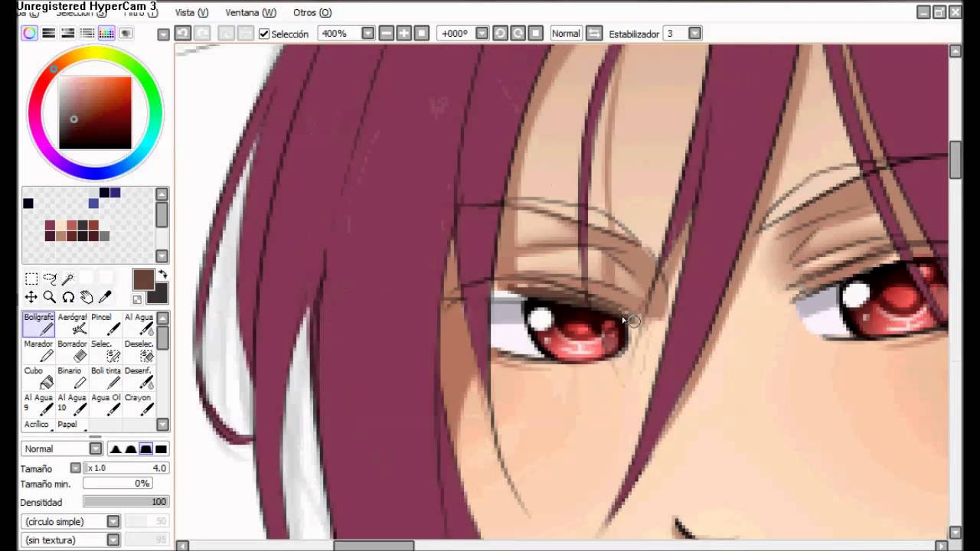Open the rotation angle dropdown
The image size is (980, 551).
pos(482,33)
